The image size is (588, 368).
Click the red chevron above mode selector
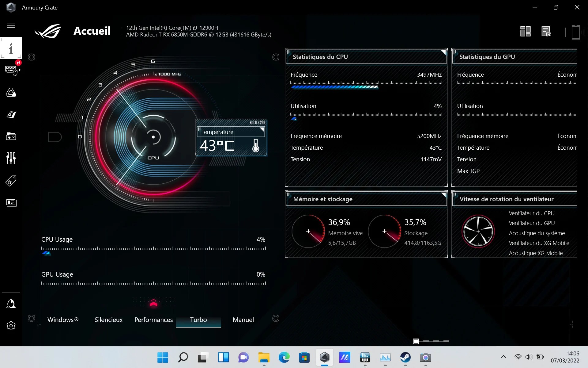[153, 303]
